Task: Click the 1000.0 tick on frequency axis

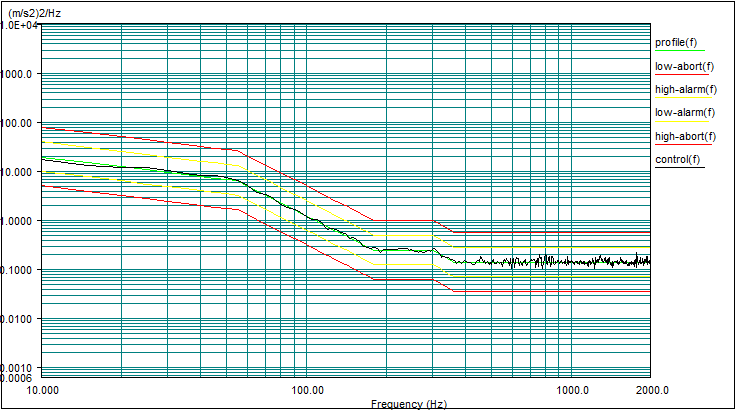Action: tap(572, 390)
